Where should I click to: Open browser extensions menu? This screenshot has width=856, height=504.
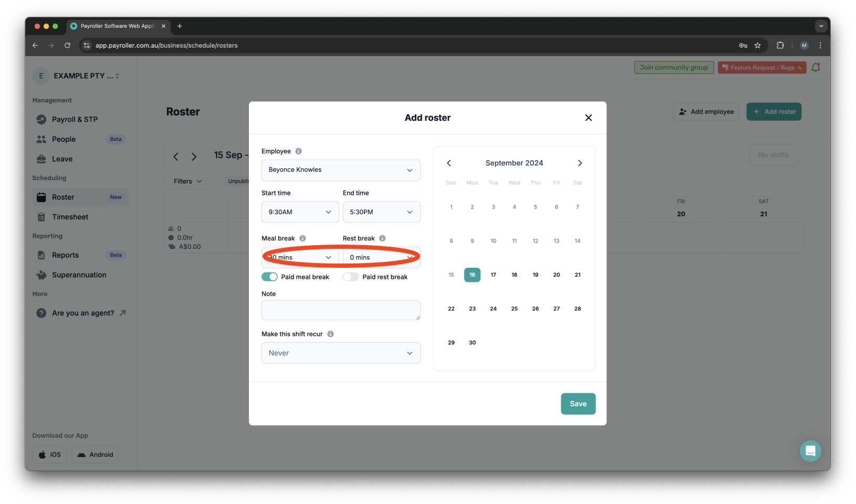pos(780,46)
